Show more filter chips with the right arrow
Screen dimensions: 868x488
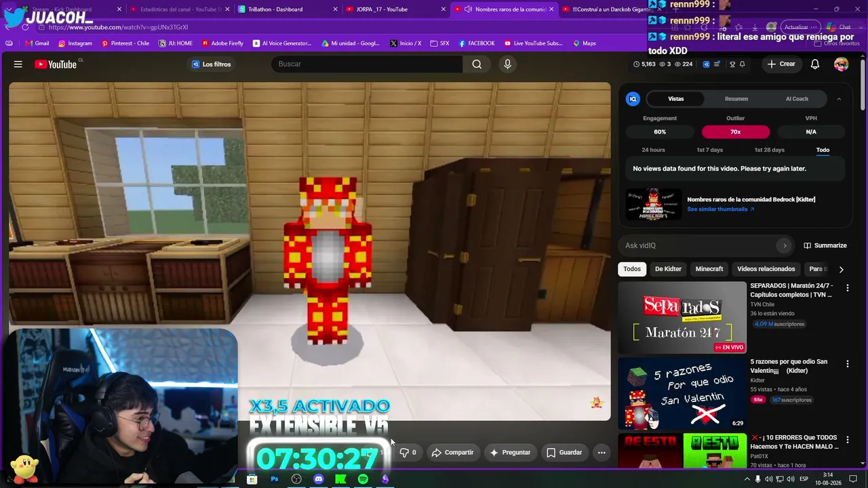click(x=841, y=269)
